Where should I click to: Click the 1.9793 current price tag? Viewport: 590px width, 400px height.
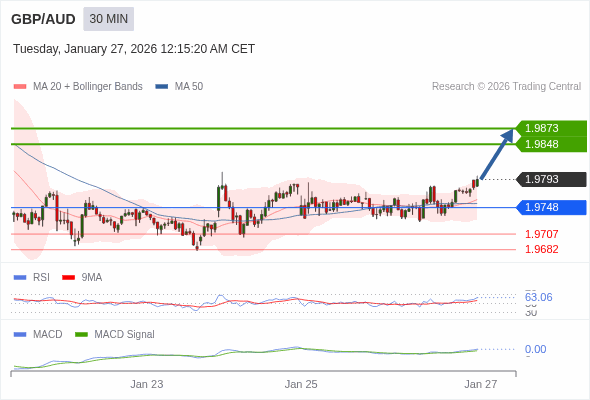pos(551,179)
